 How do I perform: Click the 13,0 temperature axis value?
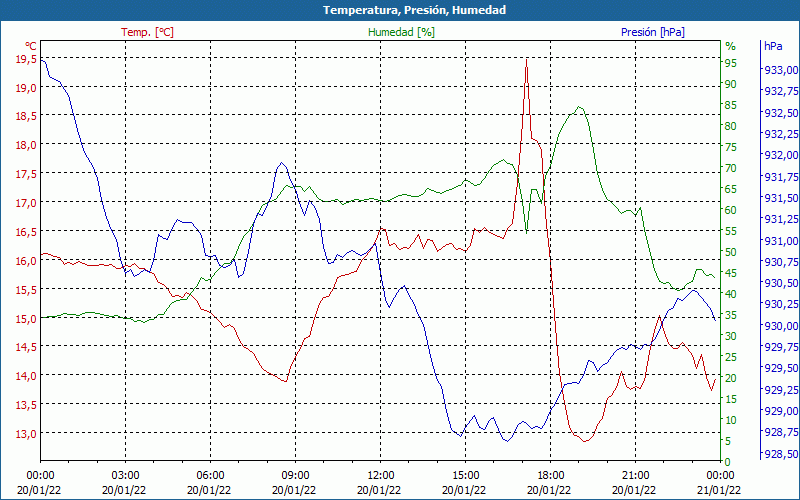coord(27,434)
